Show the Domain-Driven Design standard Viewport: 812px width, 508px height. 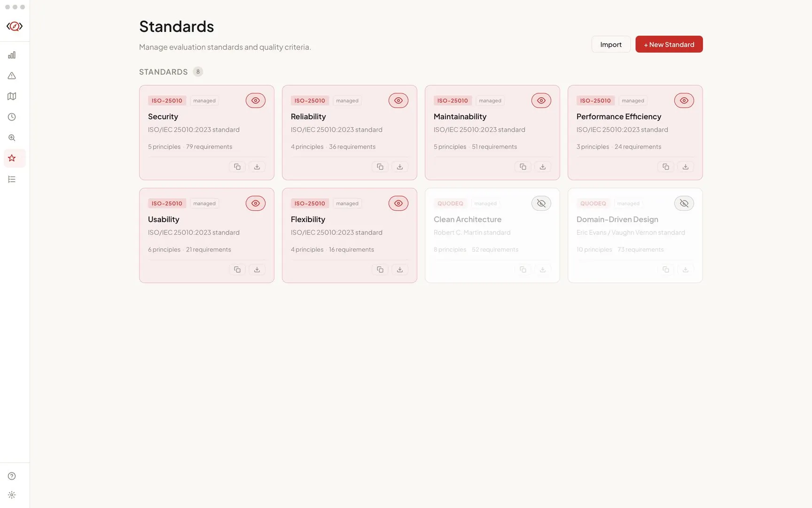(x=684, y=203)
